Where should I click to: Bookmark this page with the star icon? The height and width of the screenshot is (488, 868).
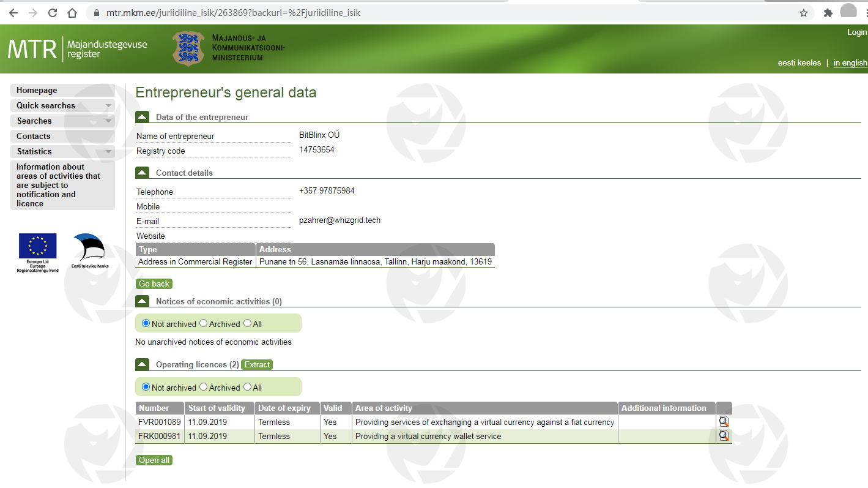804,13
